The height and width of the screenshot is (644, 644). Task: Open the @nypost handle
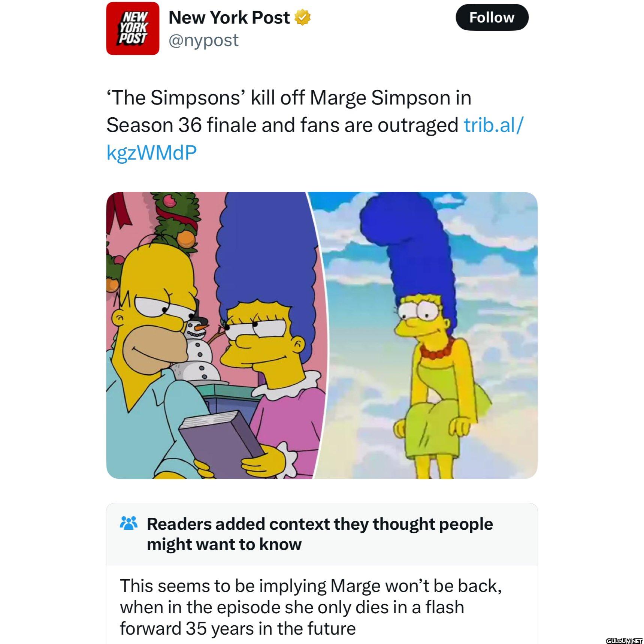pyautogui.click(x=203, y=40)
